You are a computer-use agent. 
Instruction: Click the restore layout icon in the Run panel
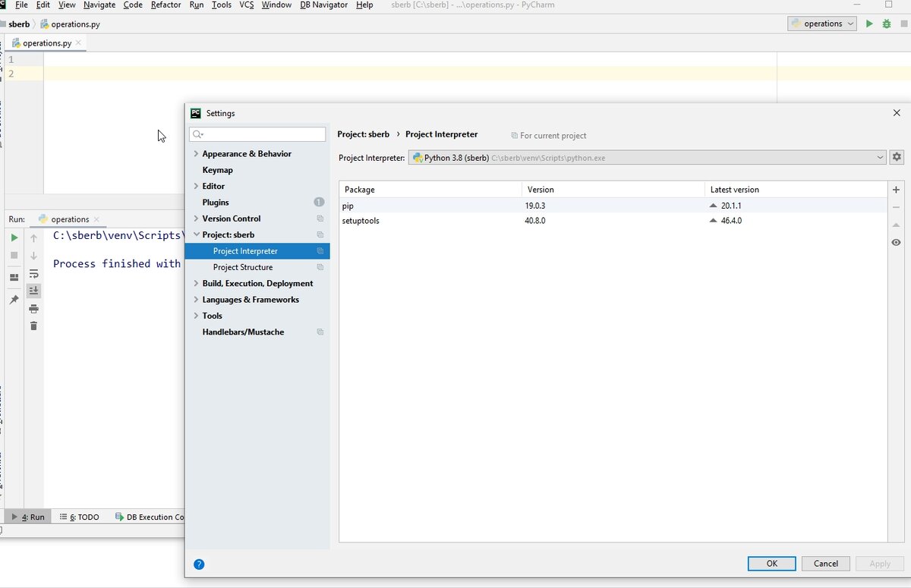pyautogui.click(x=14, y=278)
